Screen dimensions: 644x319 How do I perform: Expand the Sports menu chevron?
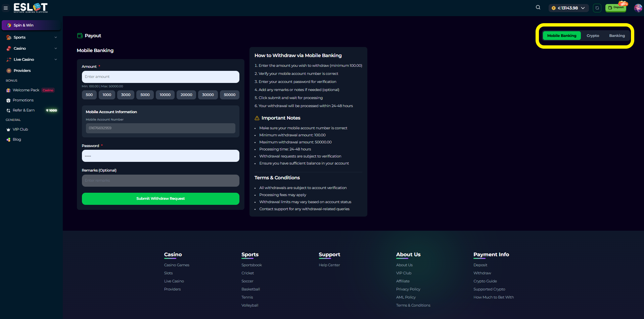[x=56, y=37]
